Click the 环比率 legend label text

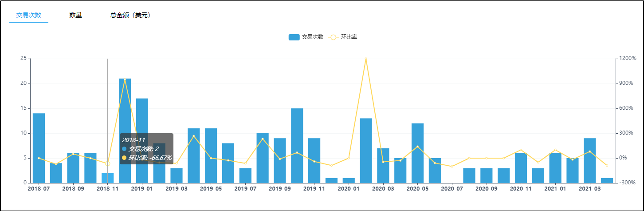(x=349, y=37)
